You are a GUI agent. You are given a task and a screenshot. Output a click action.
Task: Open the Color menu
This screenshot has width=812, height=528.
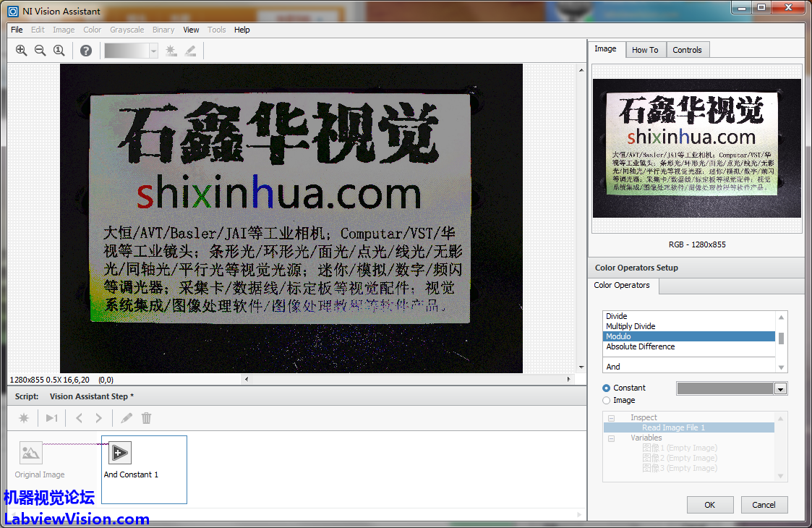92,30
